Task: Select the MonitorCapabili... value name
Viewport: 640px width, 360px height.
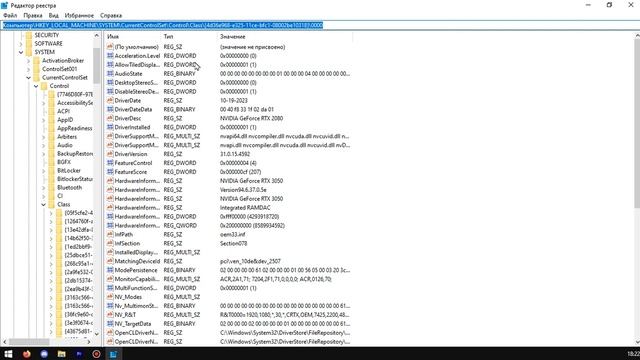Action: 137,279
